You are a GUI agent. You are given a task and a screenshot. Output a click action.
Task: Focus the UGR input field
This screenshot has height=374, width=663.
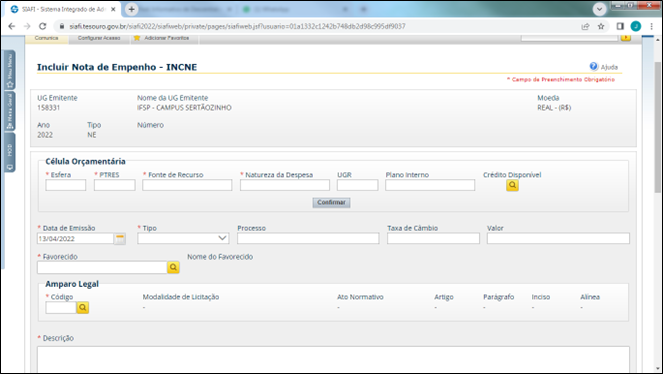[358, 185]
